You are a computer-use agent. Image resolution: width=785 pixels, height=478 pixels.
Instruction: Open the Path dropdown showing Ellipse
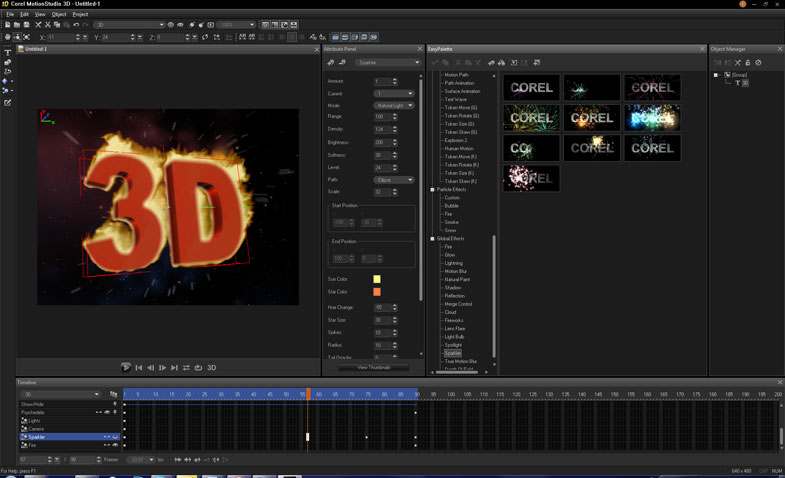coord(393,180)
